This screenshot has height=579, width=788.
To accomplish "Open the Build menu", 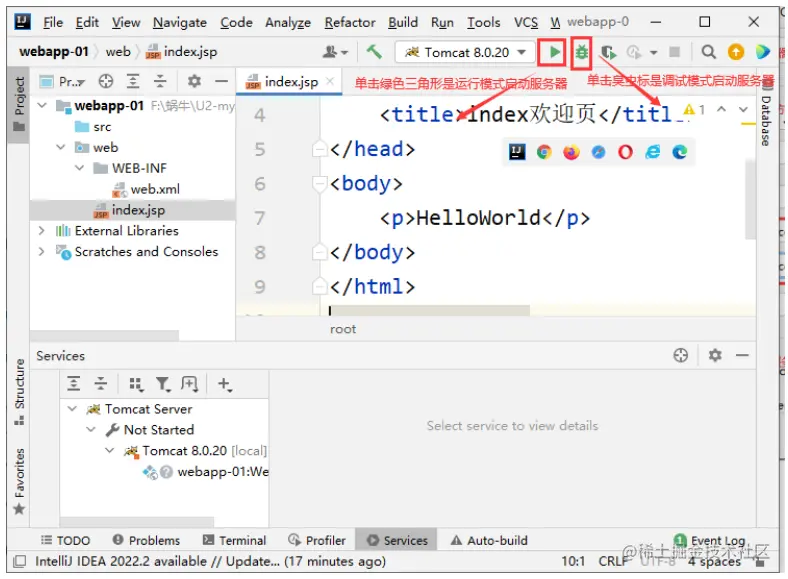I will (403, 23).
